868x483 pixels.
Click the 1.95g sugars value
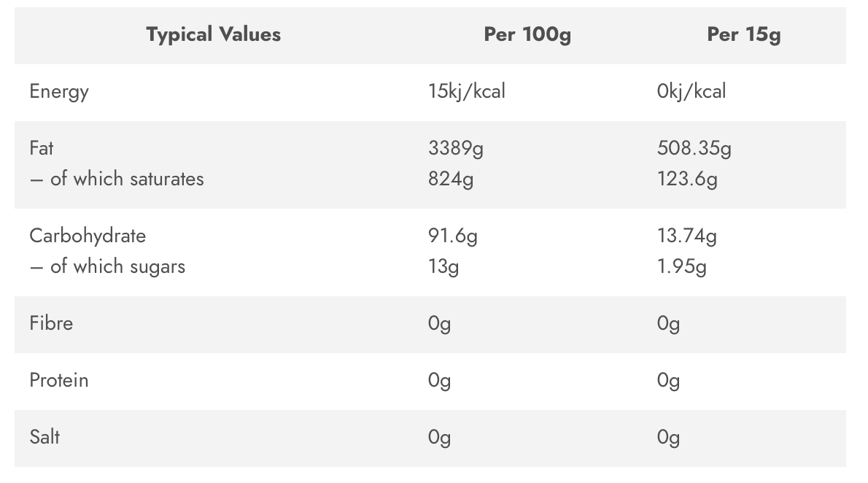[x=681, y=267]
